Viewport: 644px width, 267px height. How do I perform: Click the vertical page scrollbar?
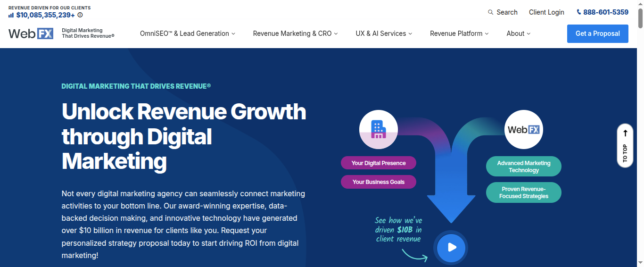[x=640, y=142]
